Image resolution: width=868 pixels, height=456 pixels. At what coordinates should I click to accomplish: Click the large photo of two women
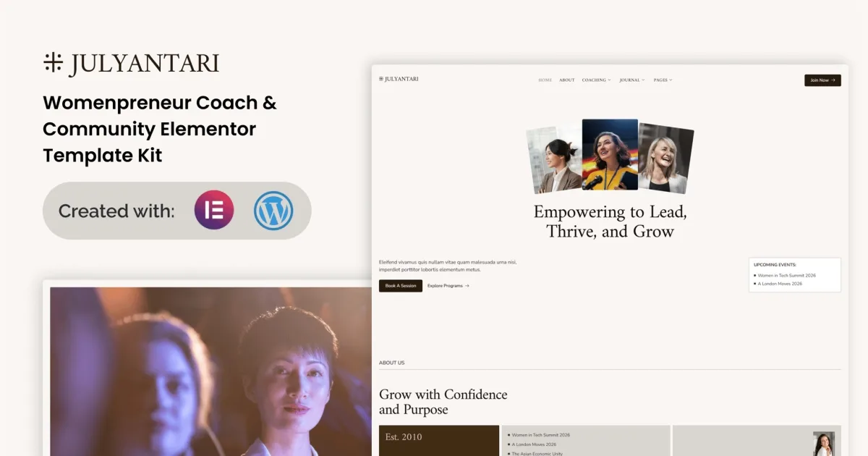point(210,371)
